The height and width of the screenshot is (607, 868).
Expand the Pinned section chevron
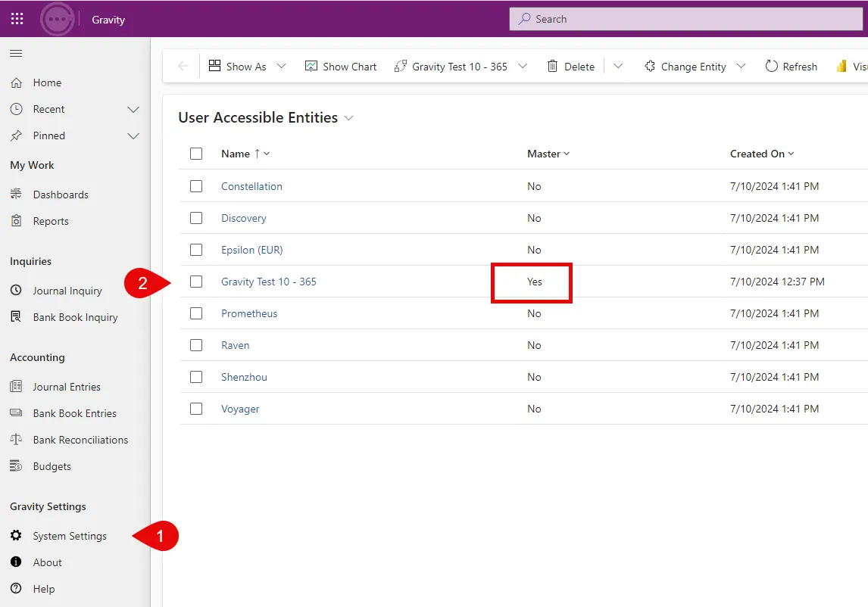133,136
